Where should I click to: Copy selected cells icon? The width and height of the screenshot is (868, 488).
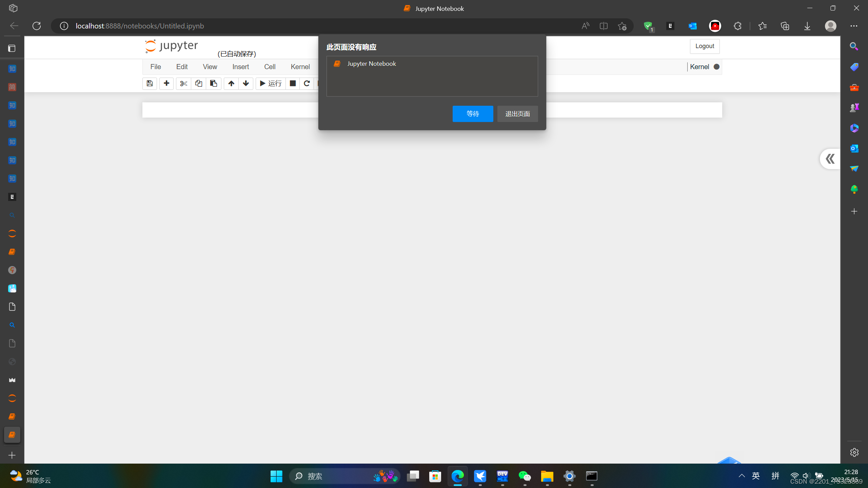click(199, 83)
